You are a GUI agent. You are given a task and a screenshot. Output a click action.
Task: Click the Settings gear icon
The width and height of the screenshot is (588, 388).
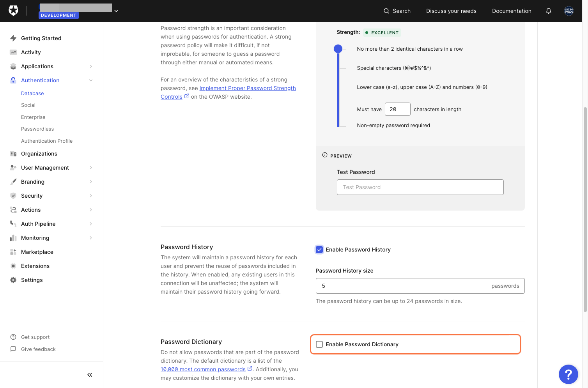click(x=13, y=280)
